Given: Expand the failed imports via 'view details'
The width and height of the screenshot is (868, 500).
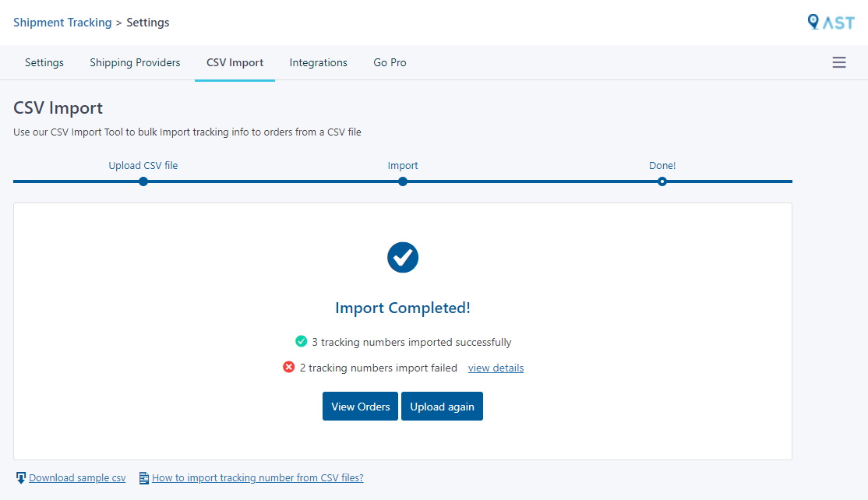Looking at the screenshot, I should tap(496, 368).
